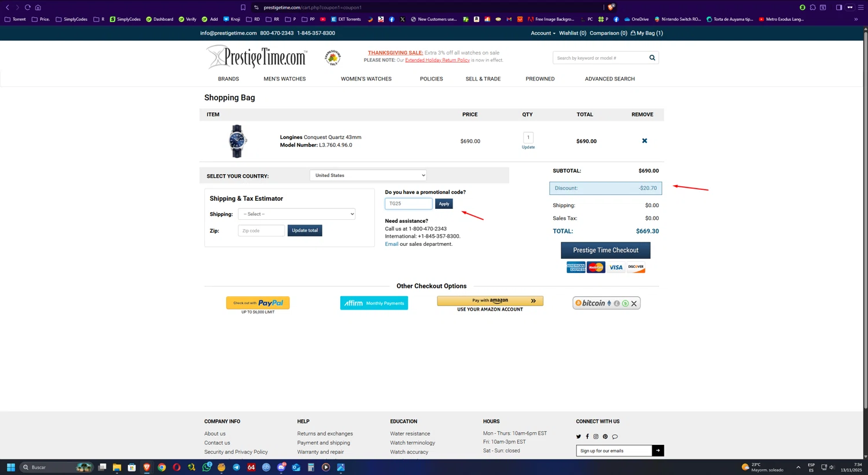This screenshot has height=475, width=868.
Task: Click Prestige Time Checkout button
Action: [605, 250]
